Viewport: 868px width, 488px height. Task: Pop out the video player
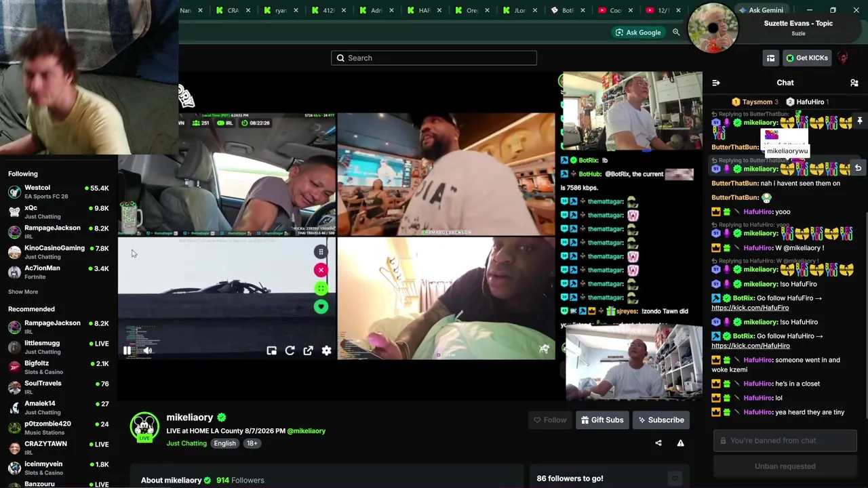point(308,350)
